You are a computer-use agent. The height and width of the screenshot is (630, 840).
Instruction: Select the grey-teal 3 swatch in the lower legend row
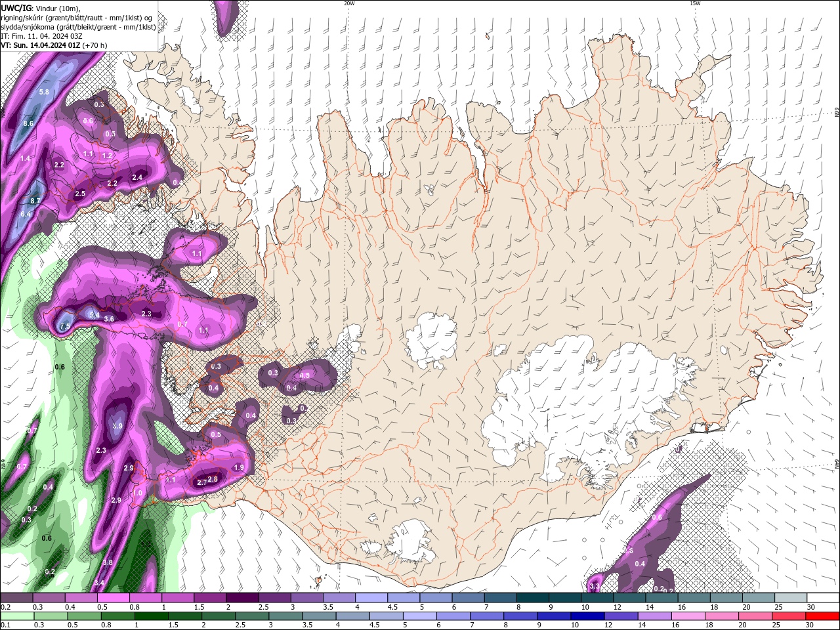285,616
